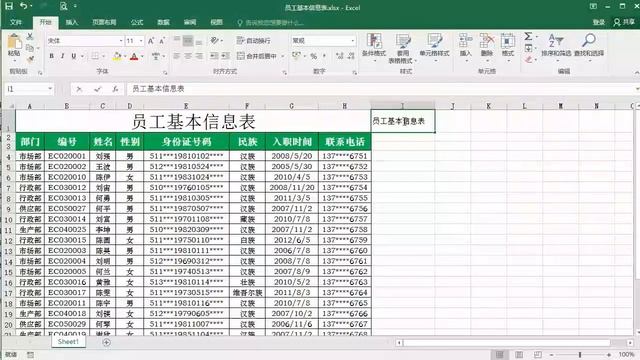Click the Name Box showing I1
The height and width of the screenshot is (360, 640).
pyautogui.click(x=29, y=89)
